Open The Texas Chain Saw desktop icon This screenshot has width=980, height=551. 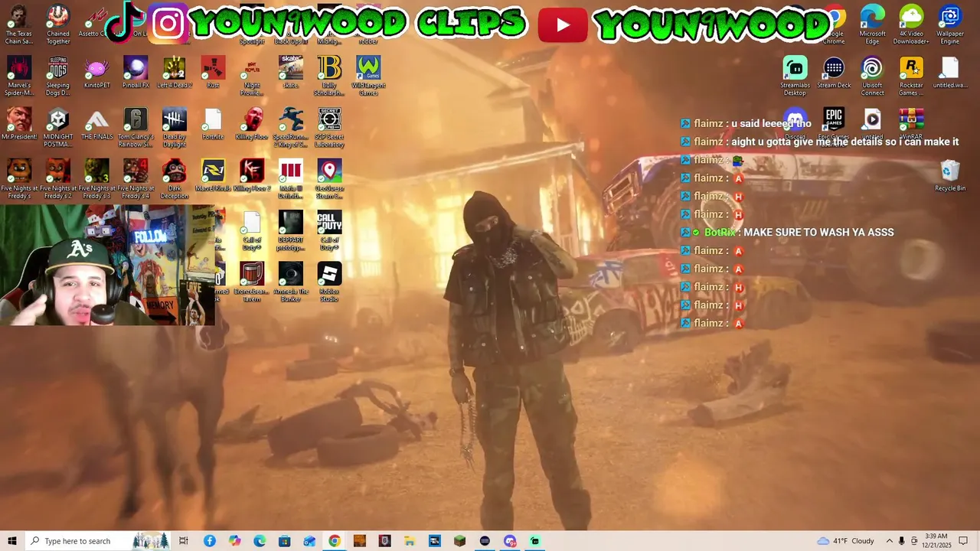pos(19,24)
